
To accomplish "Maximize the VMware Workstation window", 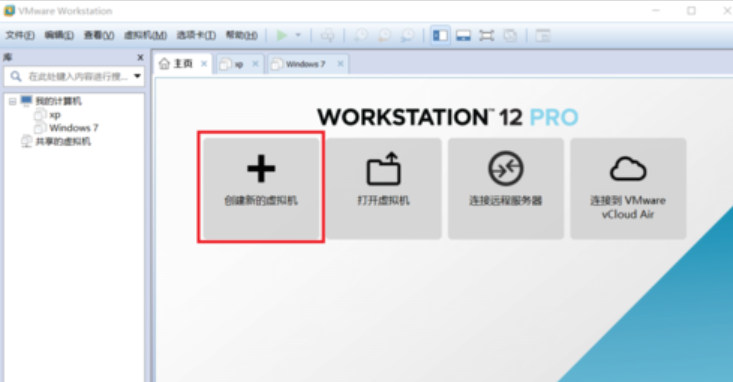I will tap(691, 11).
